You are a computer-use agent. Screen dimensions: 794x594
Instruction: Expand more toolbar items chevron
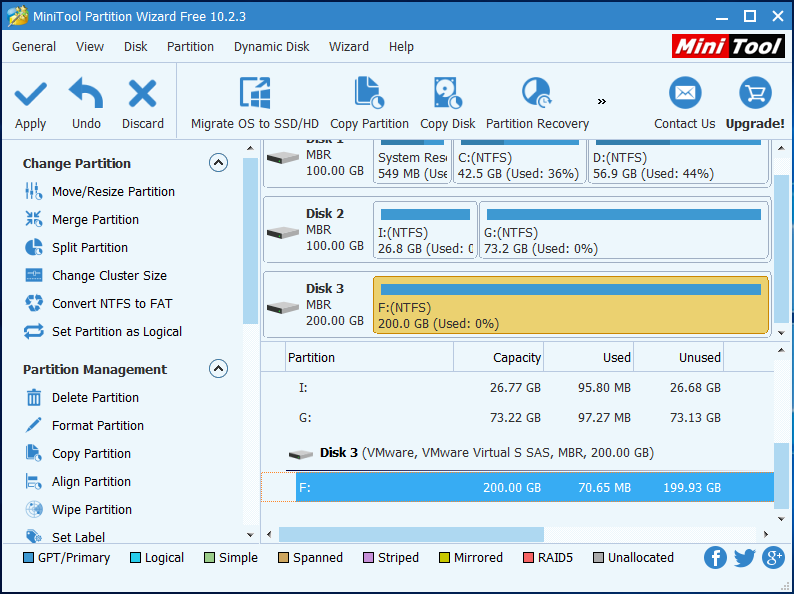[x=602, y=101]
